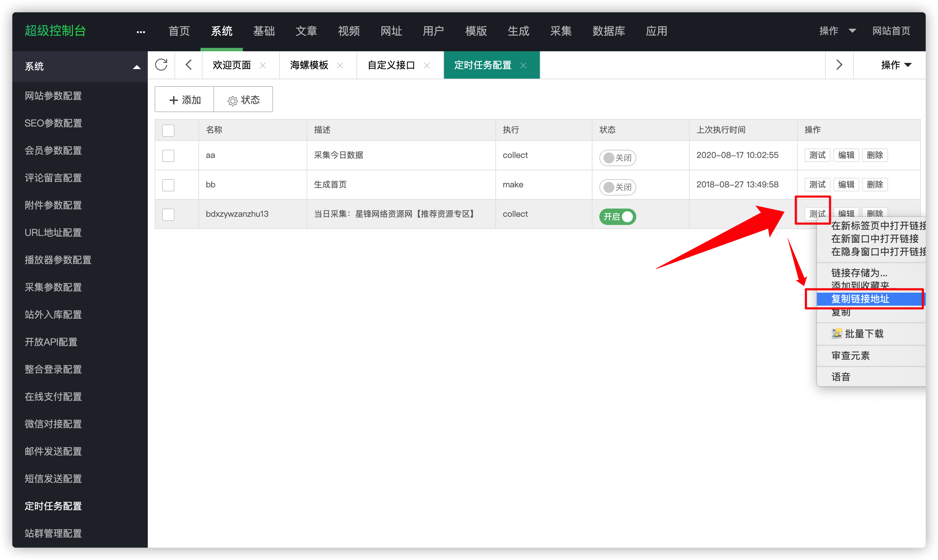Select the 系统 top navigation item
This screenshot has height=560, width=938.
pyautogui.click(x=222, y=31)
